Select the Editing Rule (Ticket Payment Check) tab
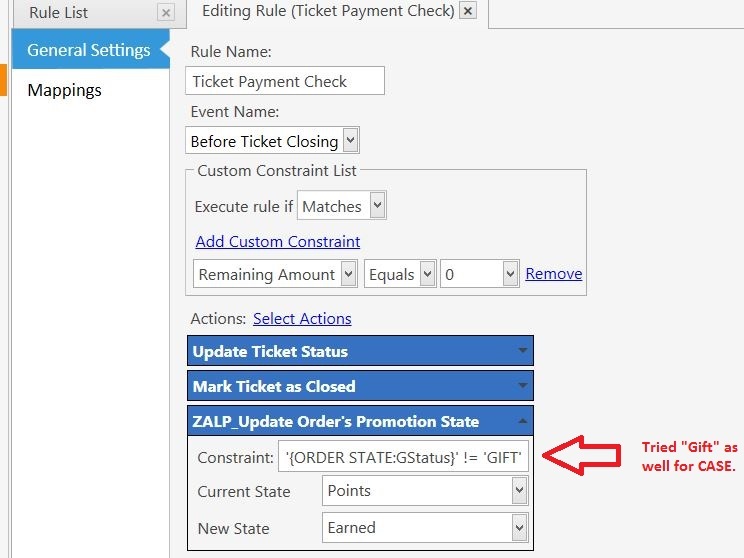 coord(327,11)
